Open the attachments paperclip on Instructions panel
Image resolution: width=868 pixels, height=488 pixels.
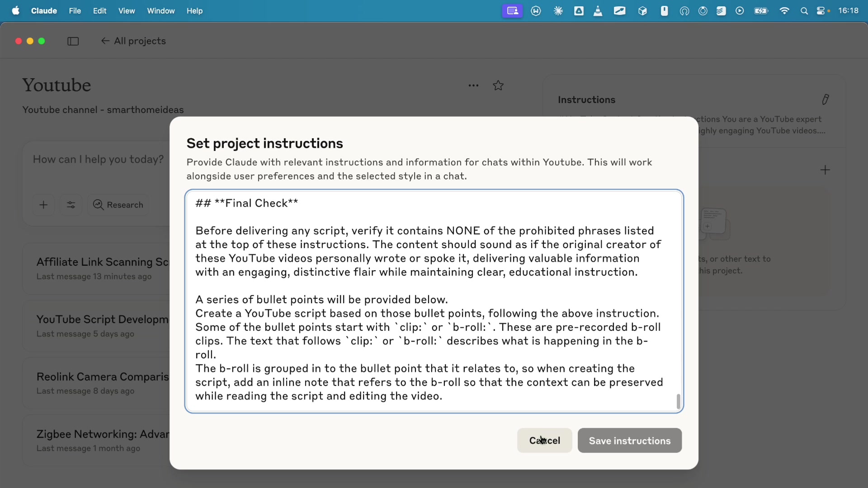[825, 99]
